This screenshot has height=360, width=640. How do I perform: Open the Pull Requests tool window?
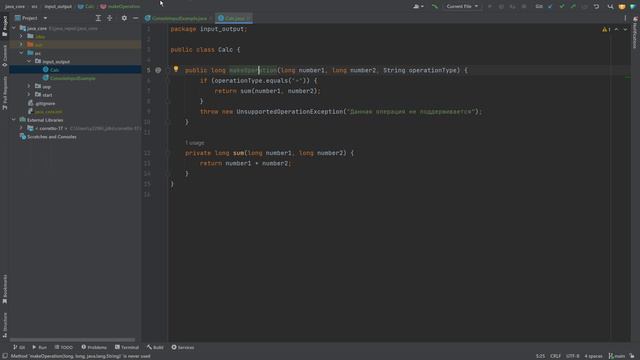point(4,93)
